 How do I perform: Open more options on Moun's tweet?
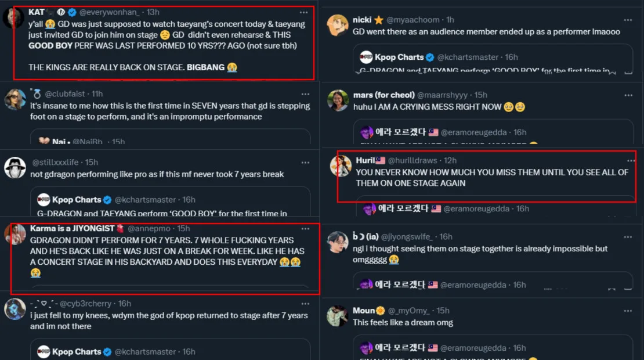tap(628, 311)
